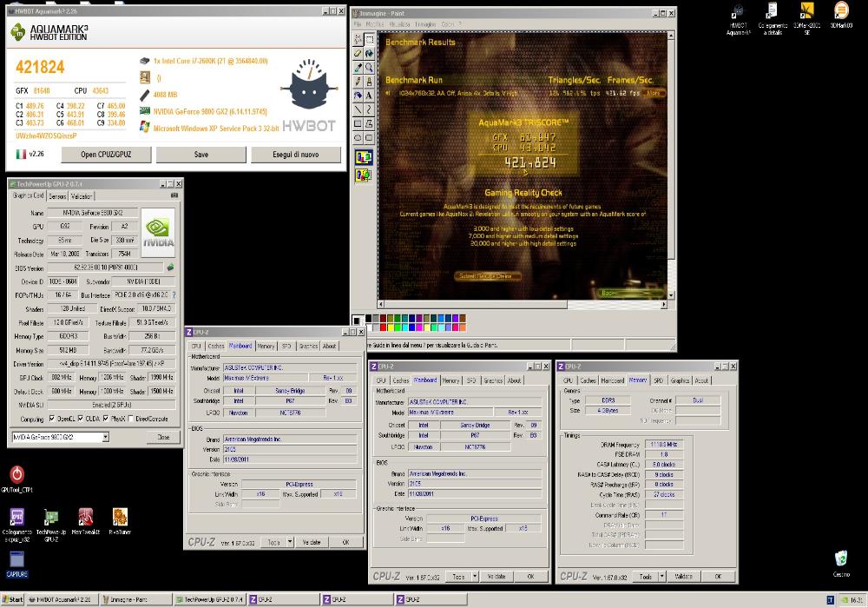The height and width of the screenshot is (608, 868).
Task: Open the Modifica menu in Paint
Action: click(x=375, y=24)
